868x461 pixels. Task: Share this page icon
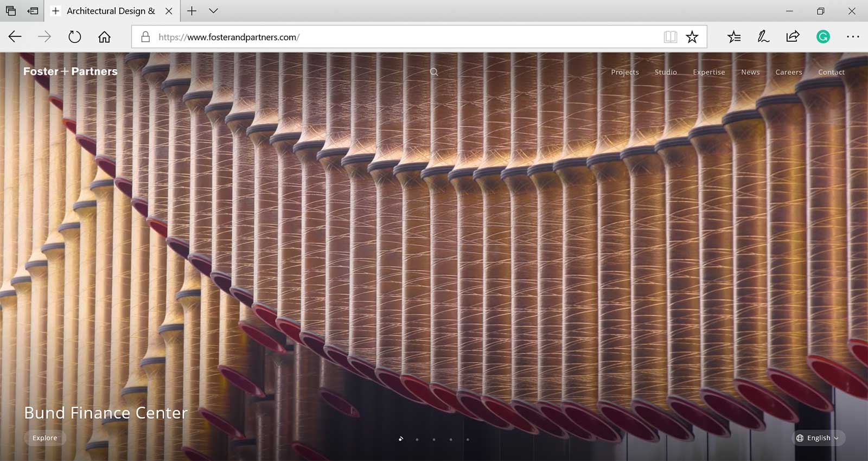point(793,37)
